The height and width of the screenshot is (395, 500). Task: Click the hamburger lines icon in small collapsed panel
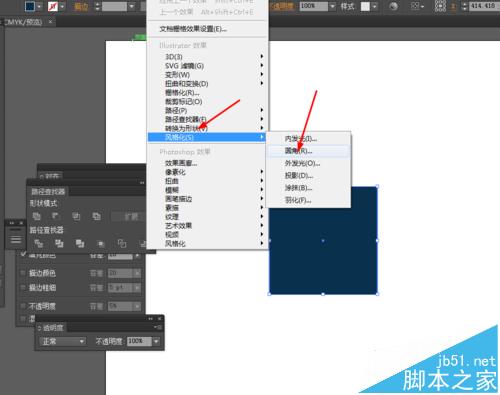16,239
